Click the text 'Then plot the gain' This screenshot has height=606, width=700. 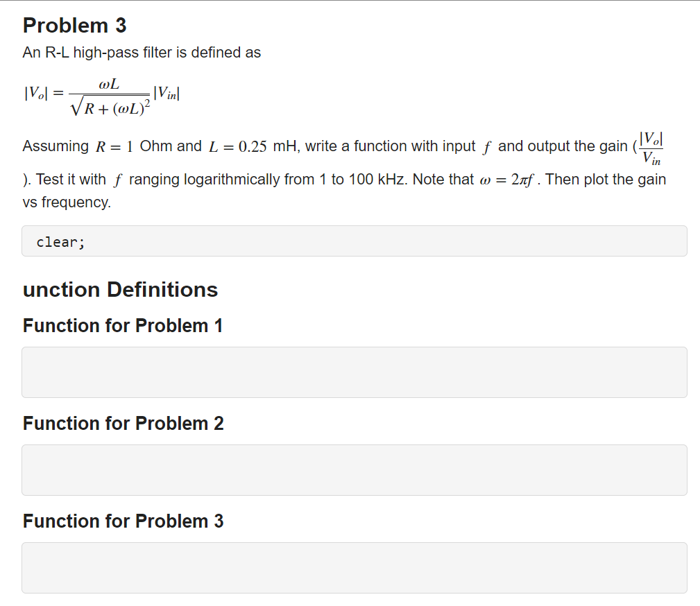[606, 180]
